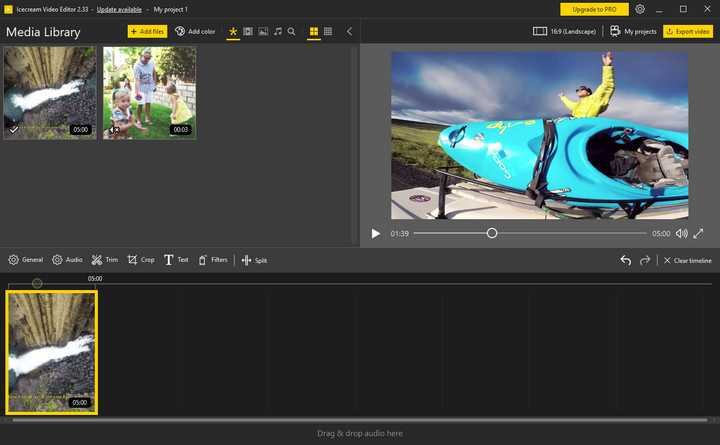Switch media library to large thumbnail grid view

(x=313, y=32)
